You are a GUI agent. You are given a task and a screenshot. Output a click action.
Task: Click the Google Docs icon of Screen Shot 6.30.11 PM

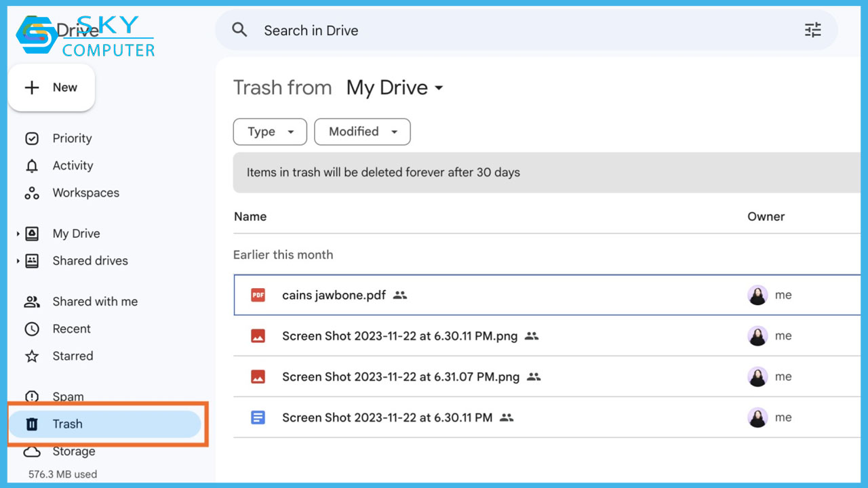point(258,418)
